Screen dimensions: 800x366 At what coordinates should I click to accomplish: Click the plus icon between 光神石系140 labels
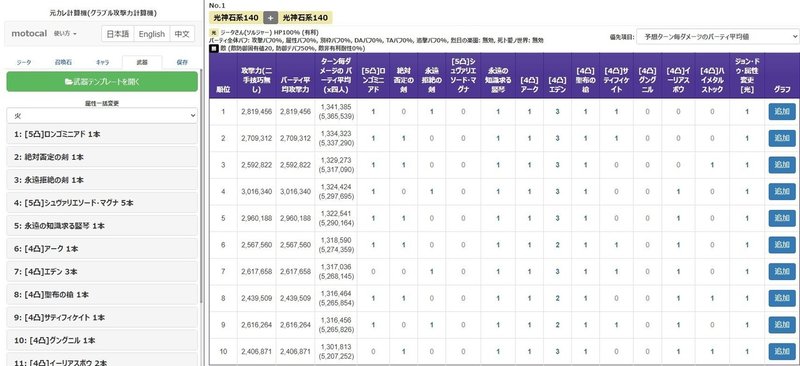click(x=270, y=18)
